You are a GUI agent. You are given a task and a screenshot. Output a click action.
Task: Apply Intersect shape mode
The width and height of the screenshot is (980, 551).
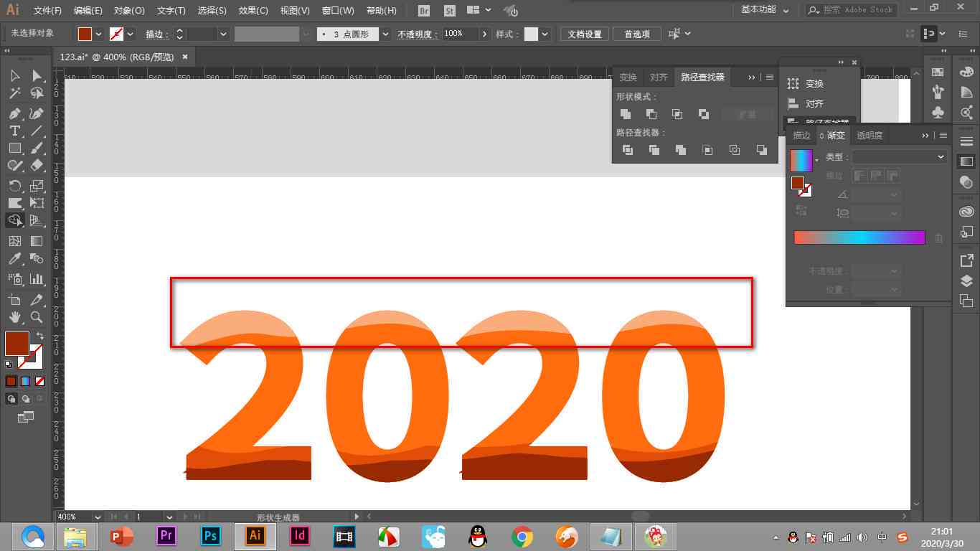point(677,114)
